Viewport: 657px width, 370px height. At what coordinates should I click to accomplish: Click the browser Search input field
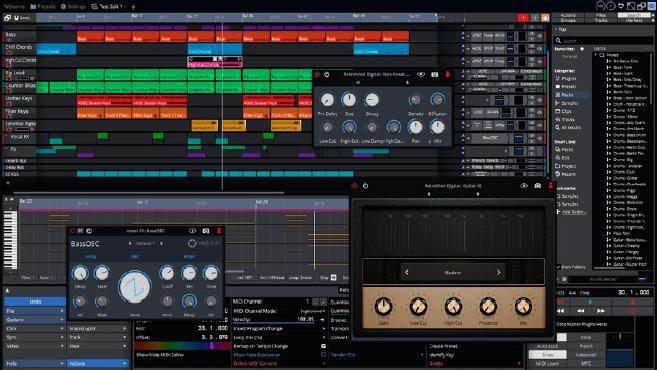(605, 41)
